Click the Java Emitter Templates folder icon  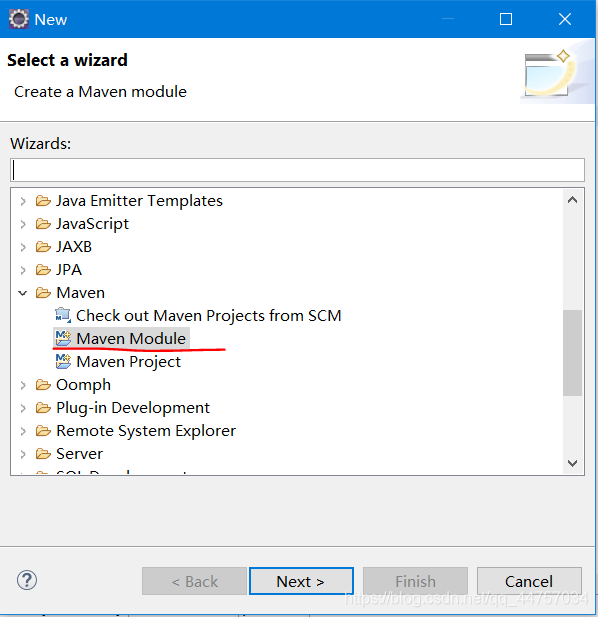[x=43, y=201]
